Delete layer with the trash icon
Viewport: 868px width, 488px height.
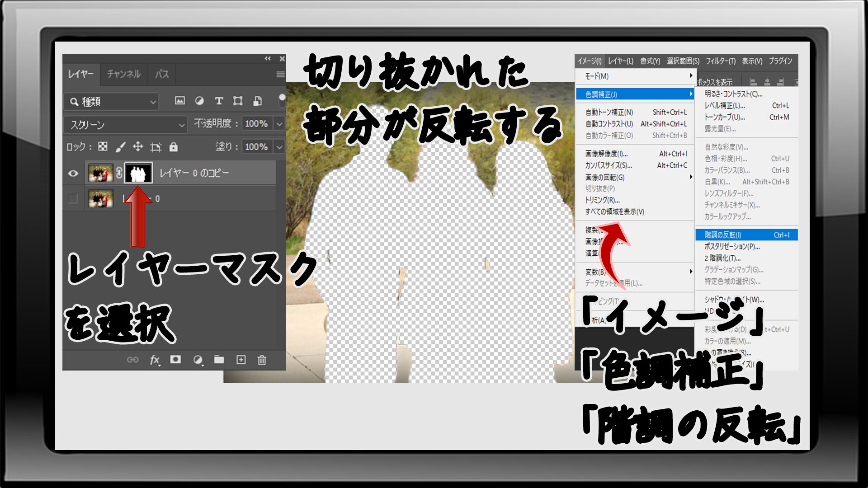pos(262,360)
